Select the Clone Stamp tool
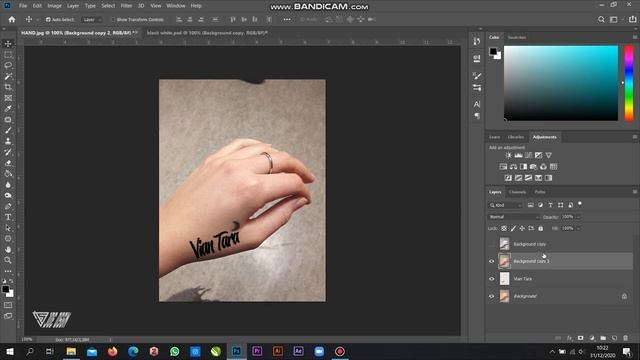 tap(8, 141)
